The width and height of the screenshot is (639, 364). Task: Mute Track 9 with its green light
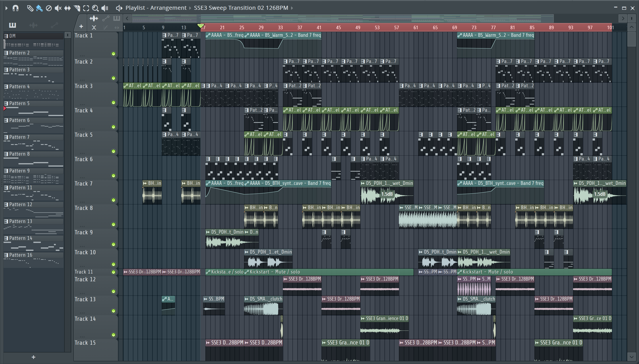(x=113, y=244)
